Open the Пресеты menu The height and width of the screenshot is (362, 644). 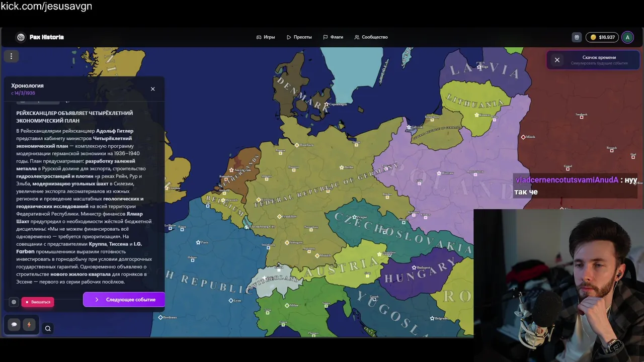click(x=299, y=37)
